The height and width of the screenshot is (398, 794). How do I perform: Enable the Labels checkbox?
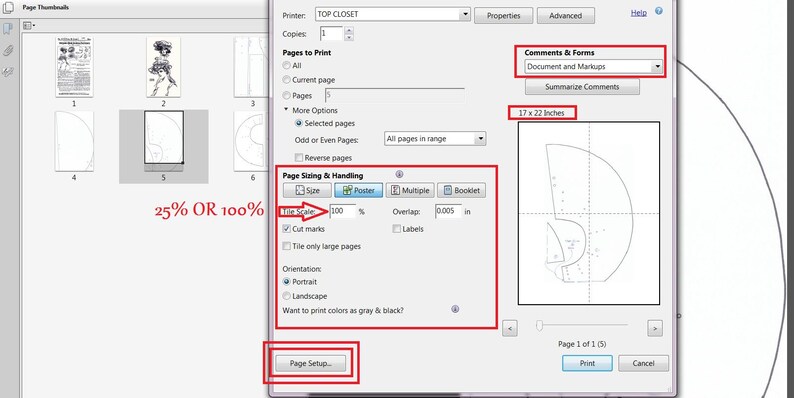point(396,229)
